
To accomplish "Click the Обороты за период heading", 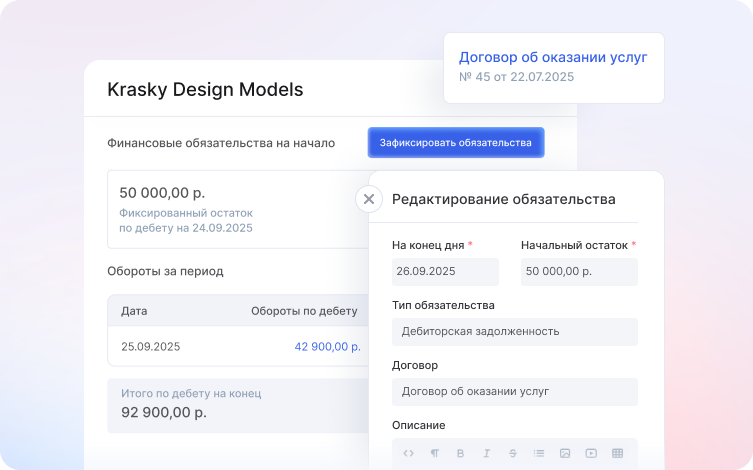I will click(x=165, y=271).
